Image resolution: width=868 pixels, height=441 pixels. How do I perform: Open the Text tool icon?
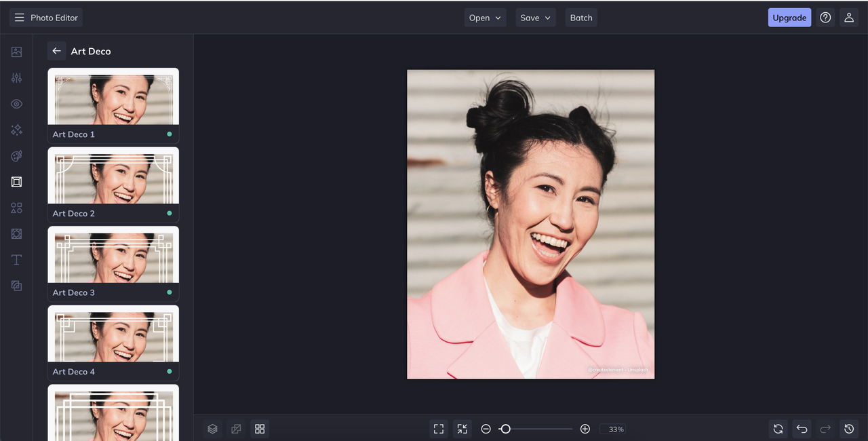pyautogui.click(x=16, y=260)
